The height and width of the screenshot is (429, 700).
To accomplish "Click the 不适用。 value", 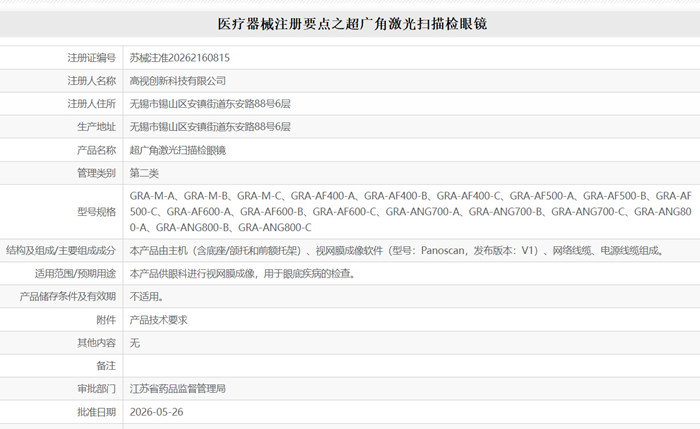I will [x=147, y=296].
